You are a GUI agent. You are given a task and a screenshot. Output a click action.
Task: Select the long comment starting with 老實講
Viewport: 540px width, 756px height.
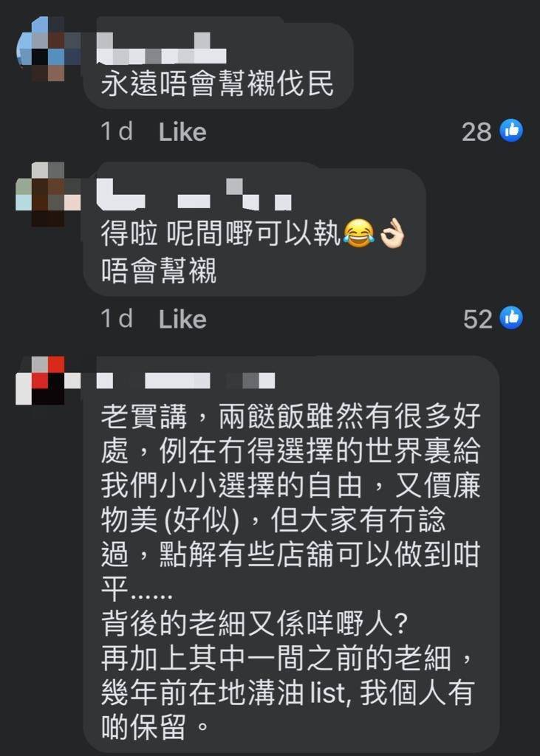click(x=292, y=554)
